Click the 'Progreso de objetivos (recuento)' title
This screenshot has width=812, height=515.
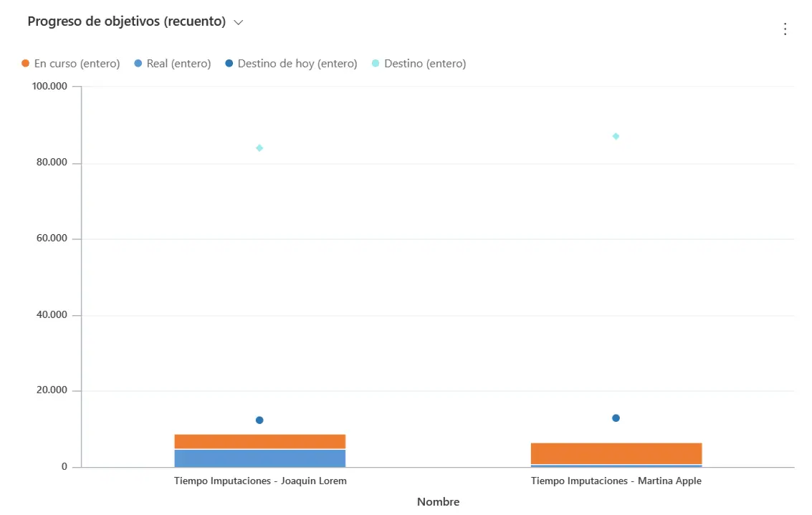click(x=126, y=21)
